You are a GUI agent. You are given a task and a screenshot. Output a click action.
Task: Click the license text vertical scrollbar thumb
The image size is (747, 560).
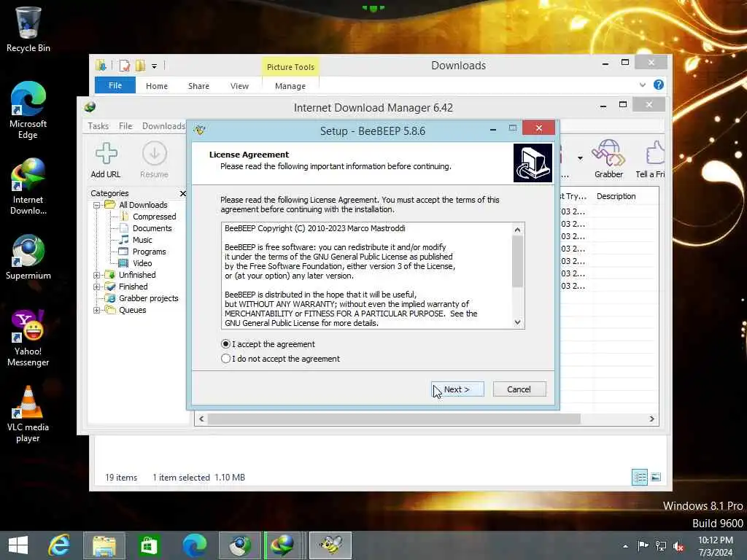(x=517, y=262)
